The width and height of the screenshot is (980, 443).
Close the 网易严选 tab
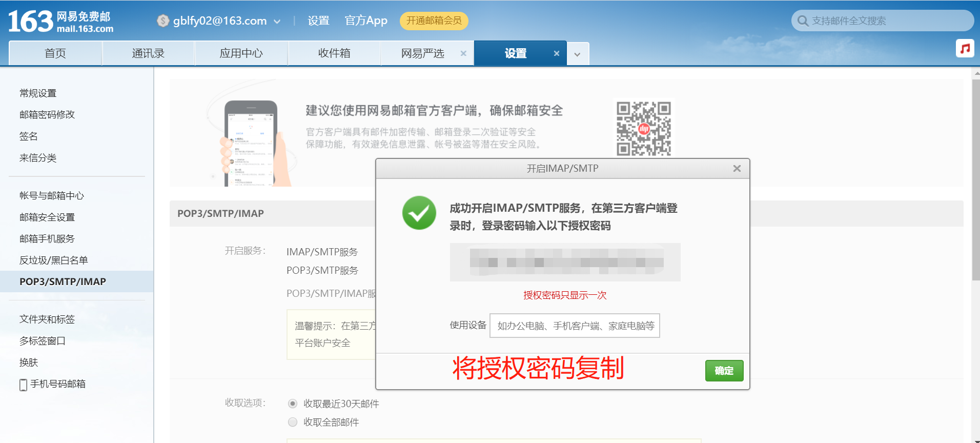coord(463,53)
